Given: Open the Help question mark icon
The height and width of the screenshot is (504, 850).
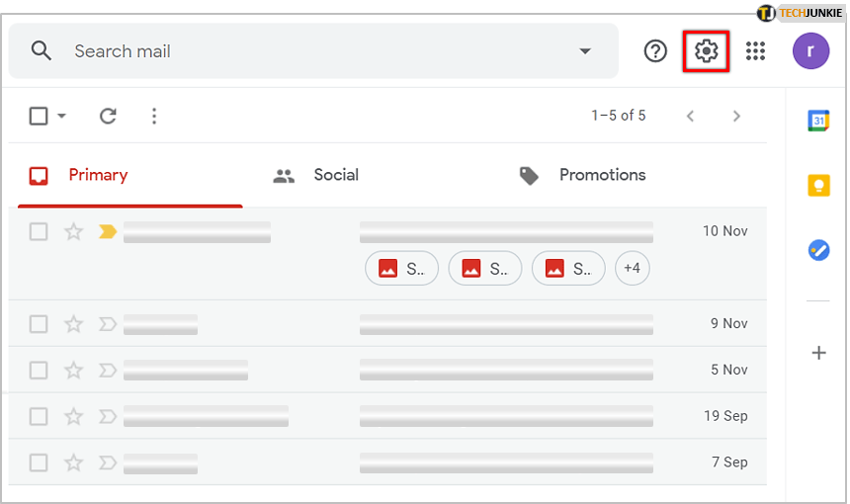Looking at the screenshot, I should pos(655,51).
